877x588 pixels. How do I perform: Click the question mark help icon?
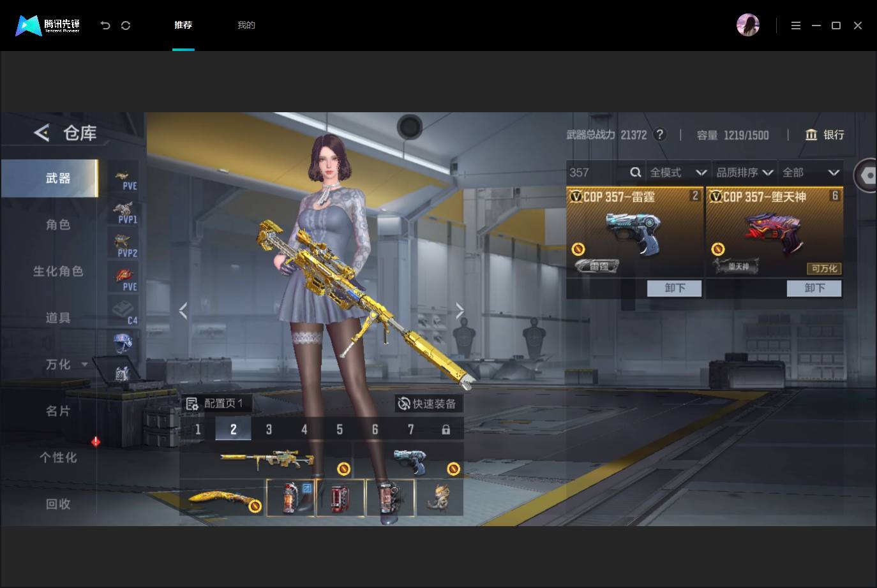pos(660,135)
